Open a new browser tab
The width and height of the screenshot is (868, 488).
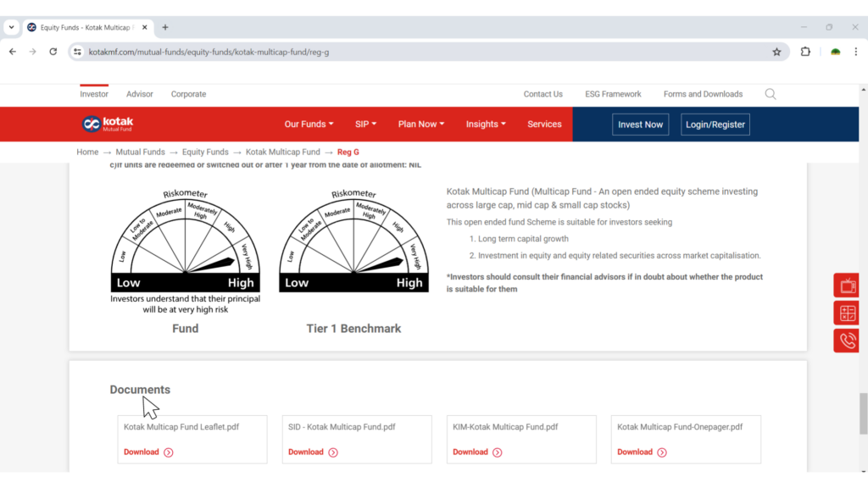tap(165, 27)
